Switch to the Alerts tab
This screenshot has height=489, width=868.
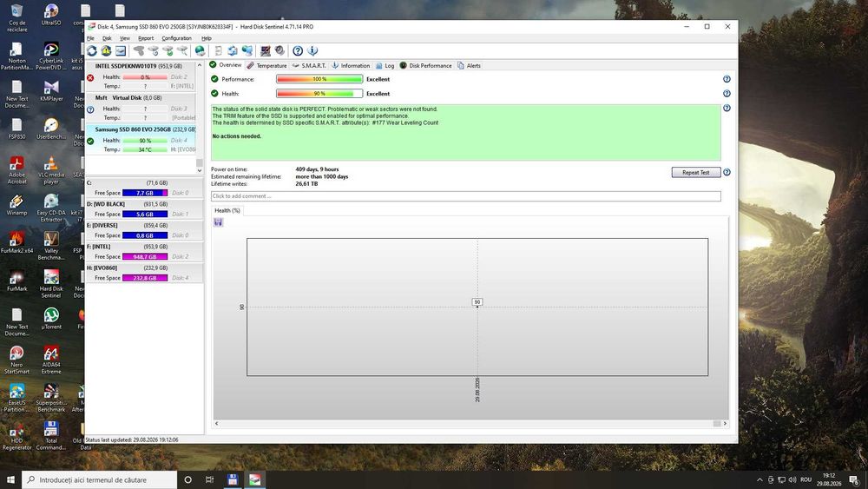coord(469,65)
